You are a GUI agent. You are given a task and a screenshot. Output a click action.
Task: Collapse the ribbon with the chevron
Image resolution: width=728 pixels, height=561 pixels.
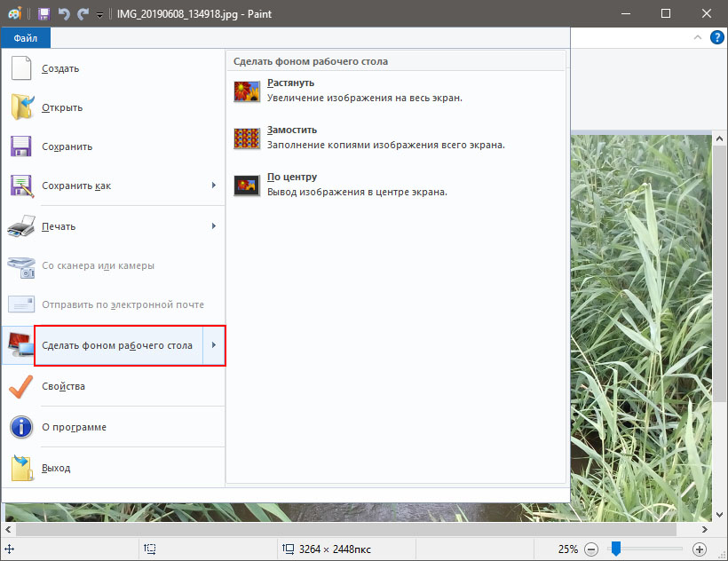(x=697, y=37)
